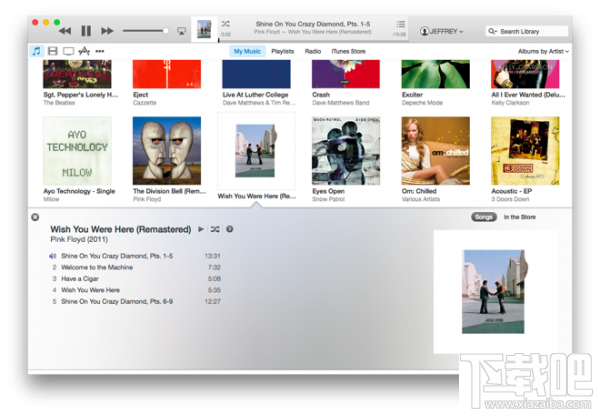Select The Division Bell album cover
Image resolution: width=600 pixels, height=414 pixels.
(x=167, y=151)
